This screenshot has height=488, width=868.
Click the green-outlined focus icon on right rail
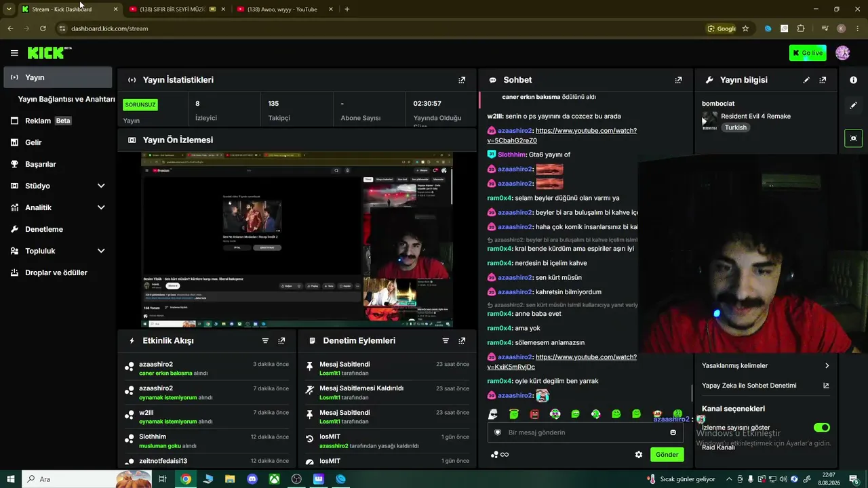pyautogui.click(x=853, y=138)
